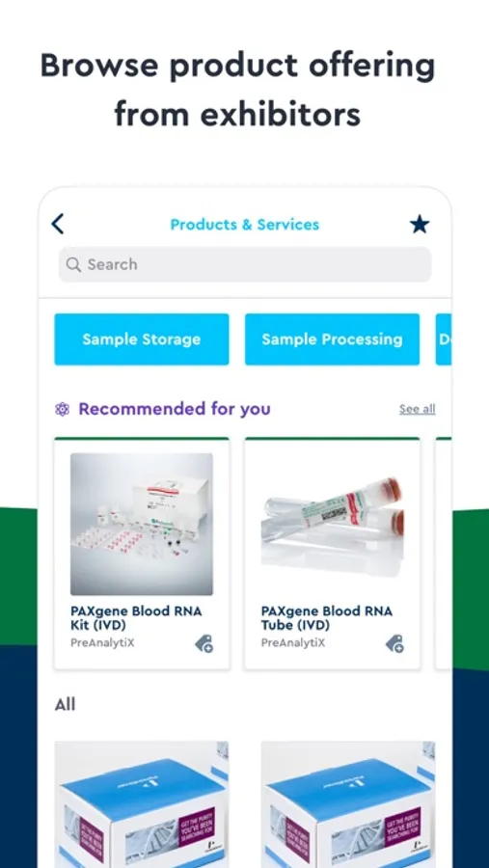Tap the star favorites icon
Image resolution: width=489 pixels, height=868 pixels.
pos(420,224)
